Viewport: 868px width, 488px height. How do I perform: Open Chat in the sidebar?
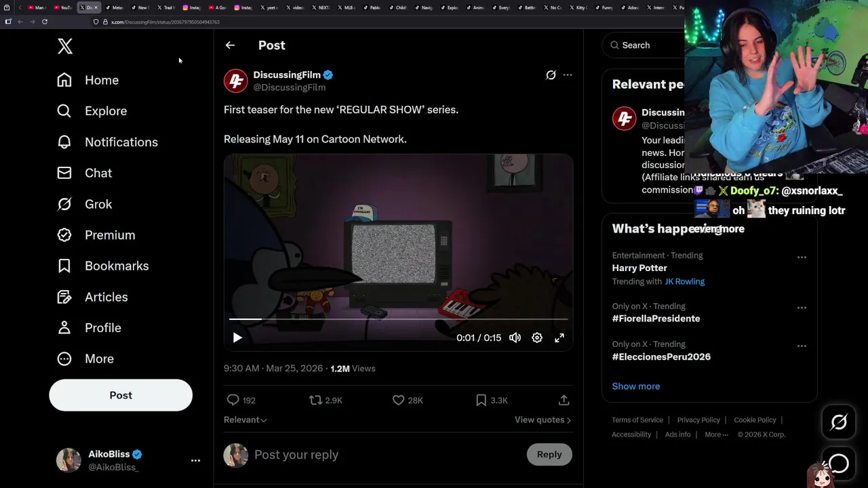point(85,173)
